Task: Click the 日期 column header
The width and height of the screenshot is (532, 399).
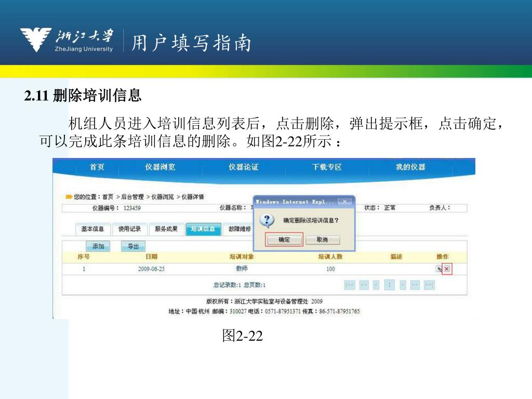Action: (151, 257)
